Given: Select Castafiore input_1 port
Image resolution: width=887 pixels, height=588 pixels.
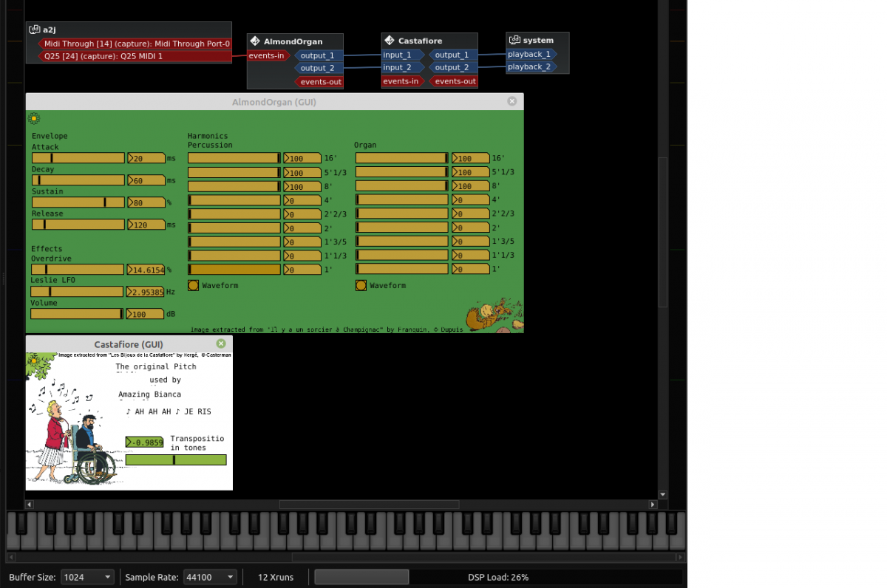Looking at the screenshot, I should [x=403, y=55].
